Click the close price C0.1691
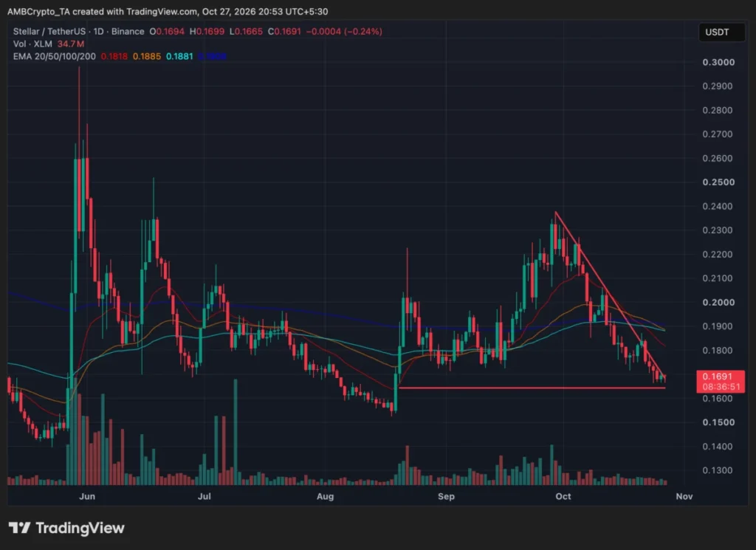Image resolution: width=756 pixels, height=550 pixels. pyautogui.click(x=284, y=31)
